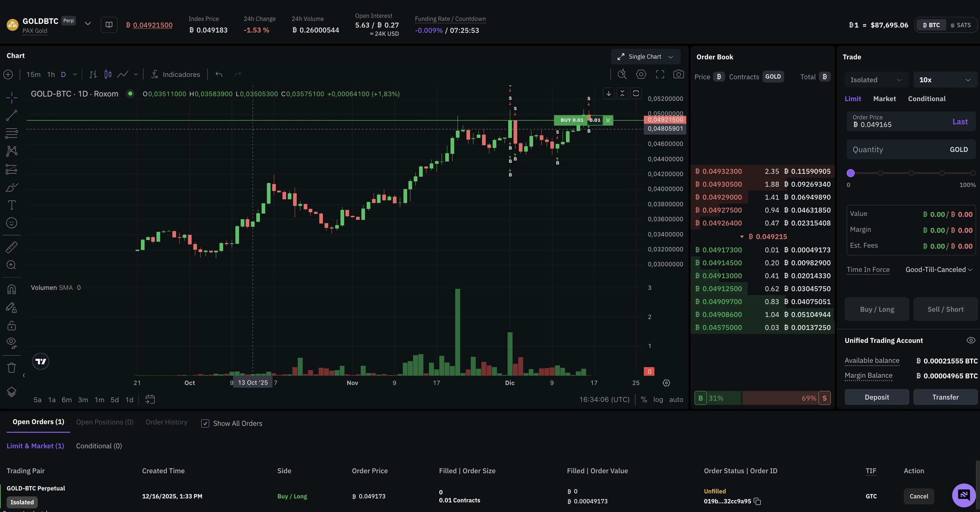Open the measure ruler tool
Image resolution: width=980 pixels, height=512 pixels.
(x=11, y=247)
